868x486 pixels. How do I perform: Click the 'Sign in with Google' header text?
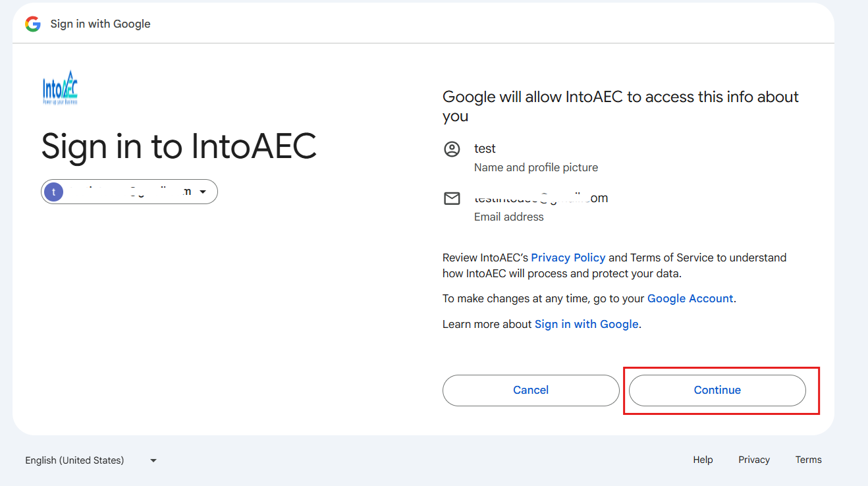(x=100, y=24)
